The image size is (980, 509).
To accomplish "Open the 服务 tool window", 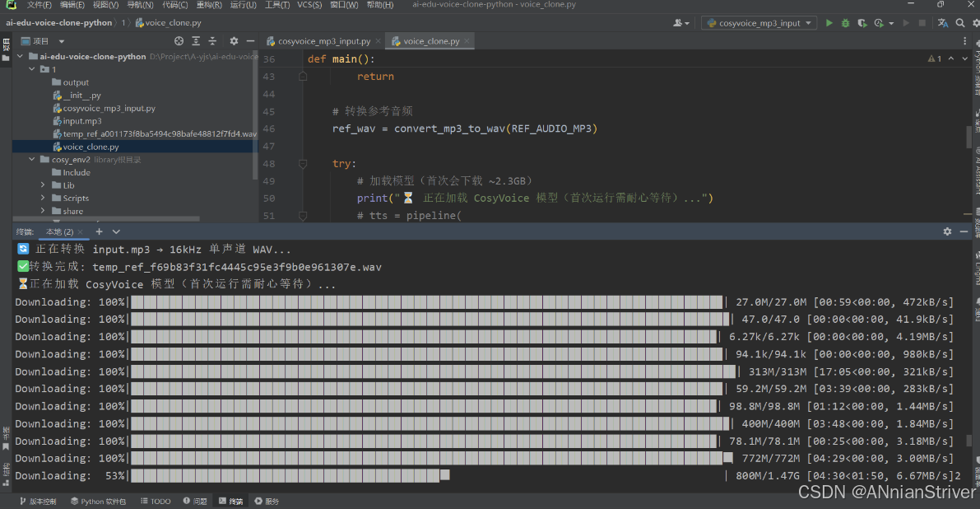I will pyautogui.click(x=267, y=502).
